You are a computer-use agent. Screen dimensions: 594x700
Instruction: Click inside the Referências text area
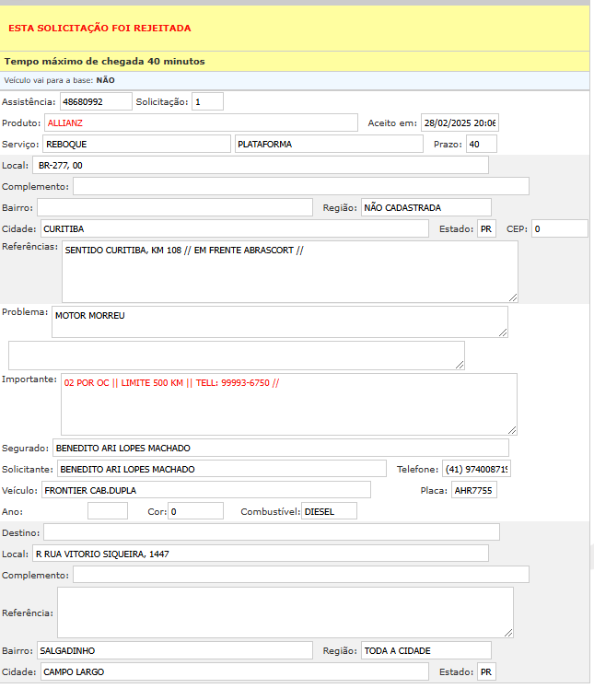point(289,272)
